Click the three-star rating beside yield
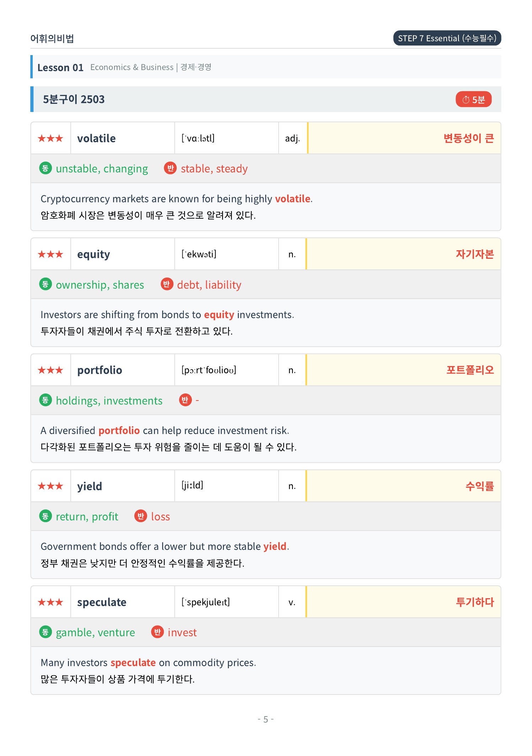 tap(50, 486)
